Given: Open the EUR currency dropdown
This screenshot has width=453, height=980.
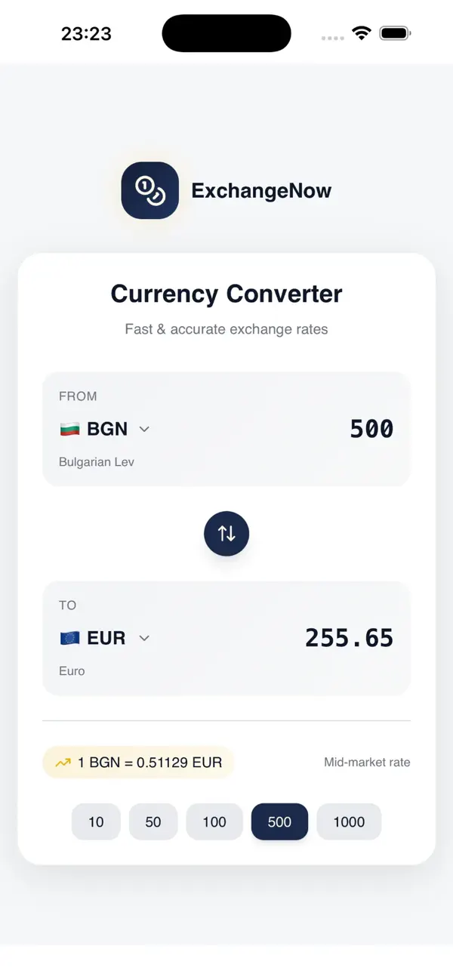Looking at the screenshot, I should [144, 638].
